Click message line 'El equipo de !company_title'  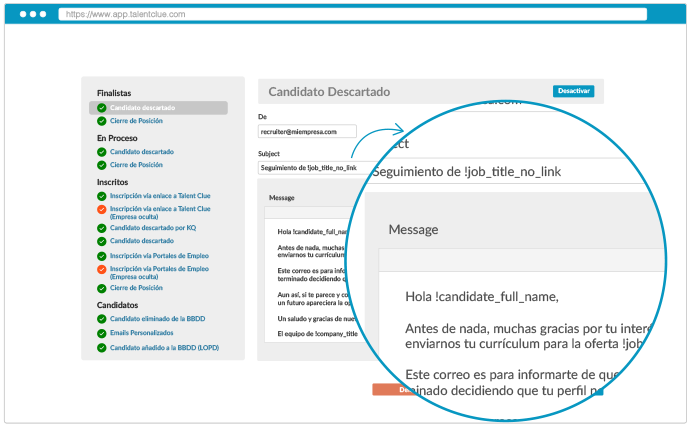(317, 334)
